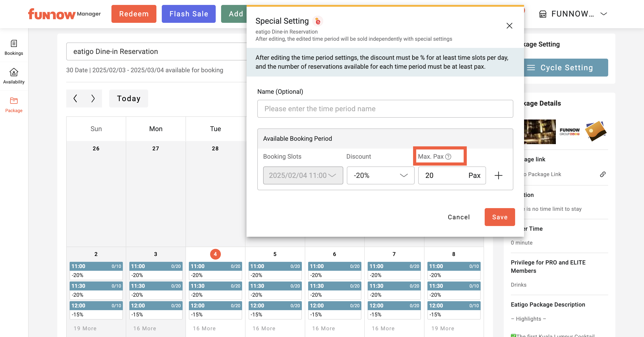Click the funnow Manager logo
The height and width of the screenshot is (337, 644).
point(64,14)
